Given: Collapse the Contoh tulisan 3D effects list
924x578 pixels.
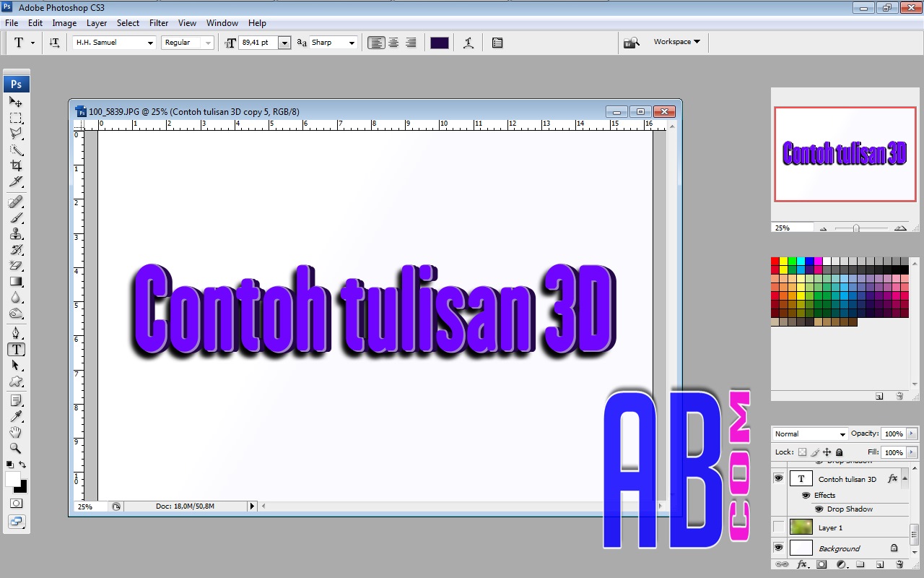Looking at the screenshot, I should click(905, 478).
